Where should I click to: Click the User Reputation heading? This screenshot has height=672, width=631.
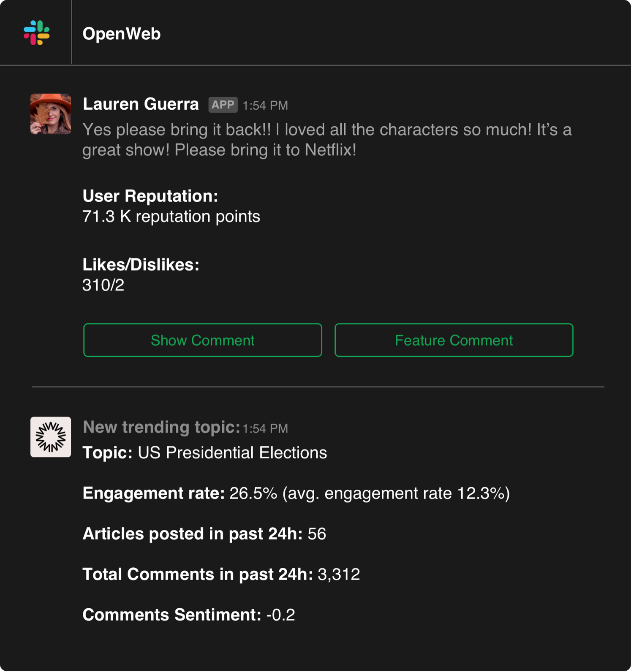click(150, 196)
